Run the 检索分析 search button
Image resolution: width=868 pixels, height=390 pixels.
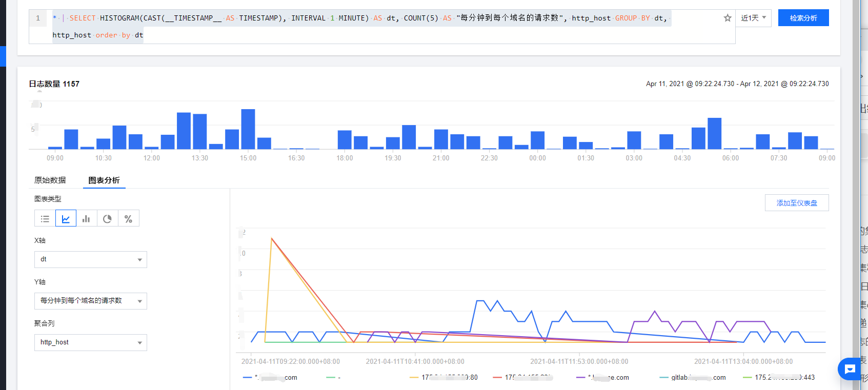click(x=803, y=18)
